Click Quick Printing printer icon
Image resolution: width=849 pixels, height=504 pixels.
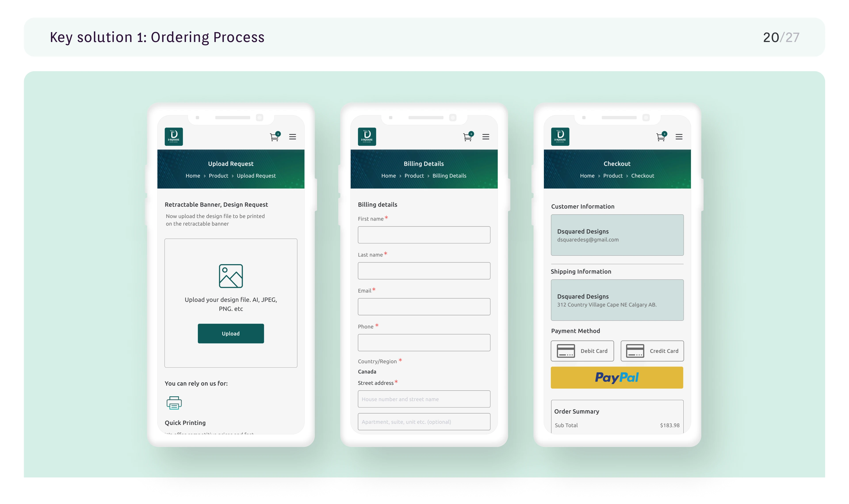coord(174,403)
